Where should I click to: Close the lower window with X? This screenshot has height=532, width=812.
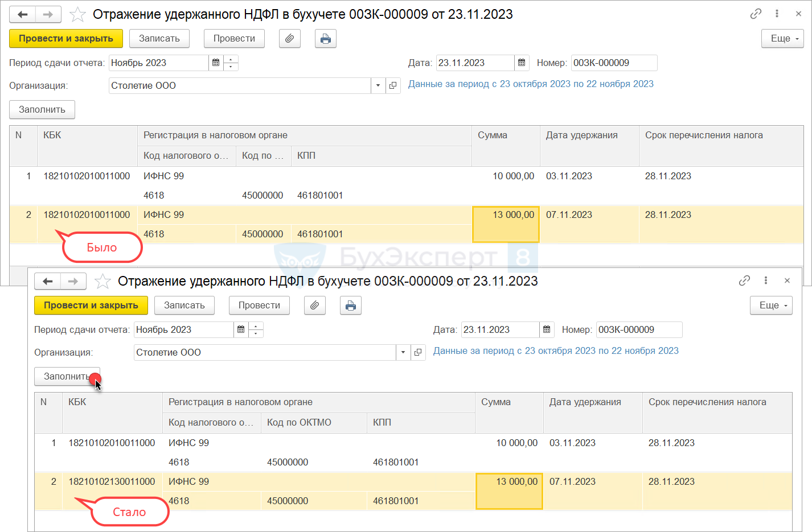pyautogui.click(x=787, y=281)
